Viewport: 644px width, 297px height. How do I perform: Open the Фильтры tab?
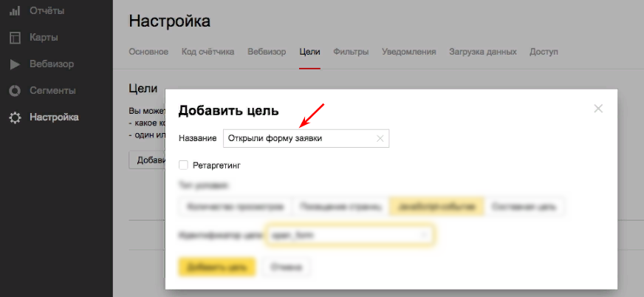click(351, 52)
